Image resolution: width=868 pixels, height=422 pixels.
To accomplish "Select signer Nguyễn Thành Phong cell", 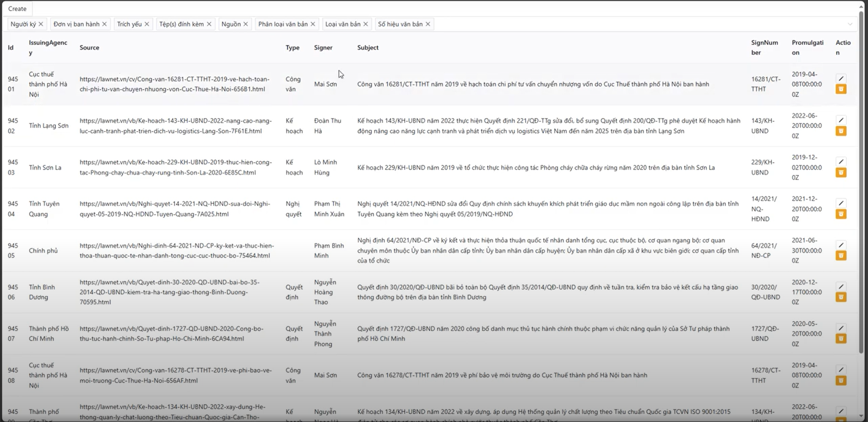I will (325, 333).
